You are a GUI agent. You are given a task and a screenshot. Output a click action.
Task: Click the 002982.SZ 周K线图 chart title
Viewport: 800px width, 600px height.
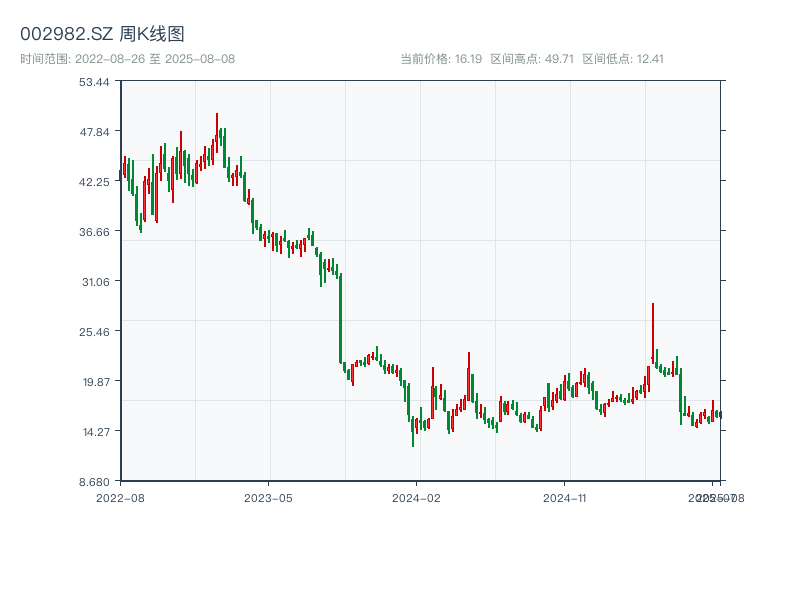point(102,35)
